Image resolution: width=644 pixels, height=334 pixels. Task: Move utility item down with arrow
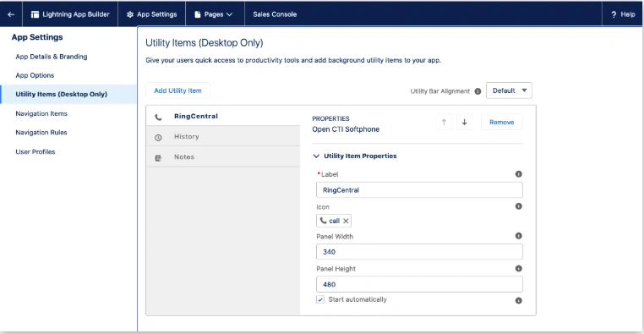(465, 122)
